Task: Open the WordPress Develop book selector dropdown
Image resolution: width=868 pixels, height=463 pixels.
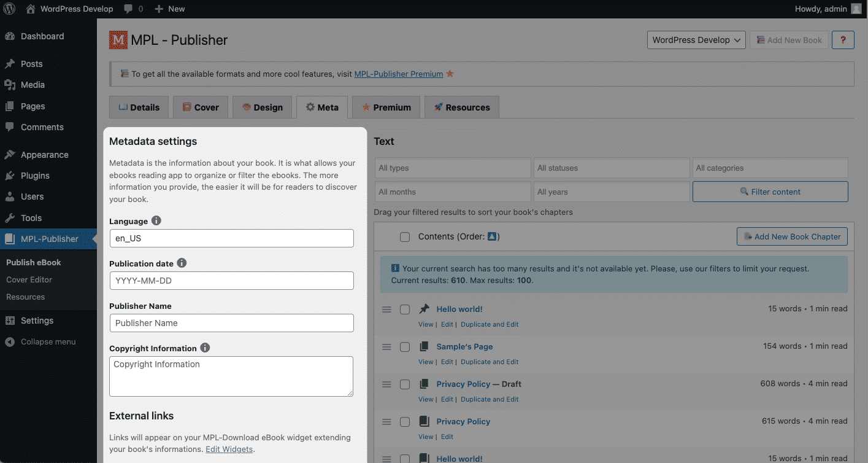Action: click(696, 40)
